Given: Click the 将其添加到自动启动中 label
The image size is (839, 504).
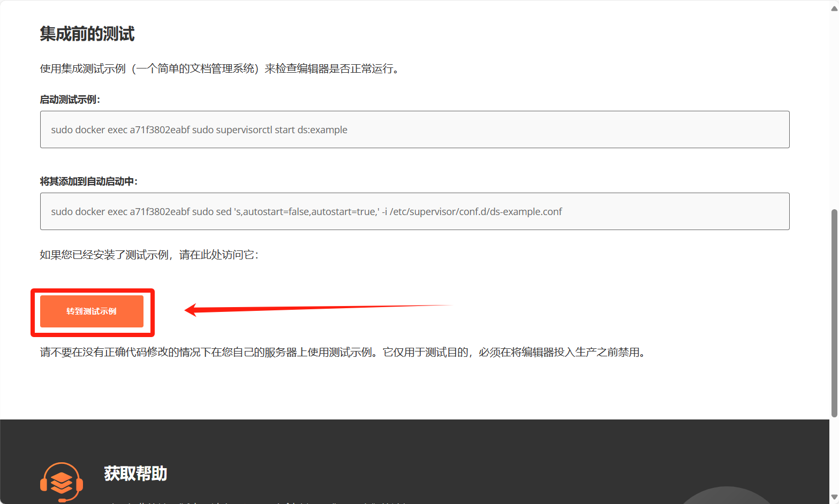Looking at the screenshot, I should [x=89, y=181].
